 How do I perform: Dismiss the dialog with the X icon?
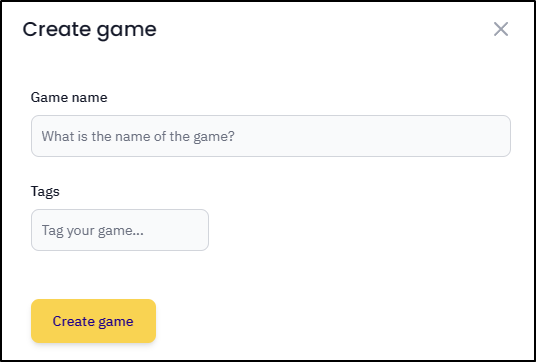click(x=501, y=29)
